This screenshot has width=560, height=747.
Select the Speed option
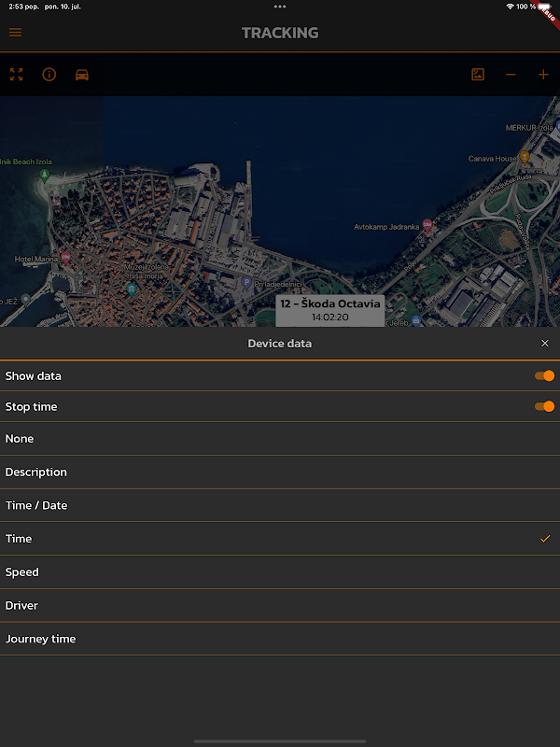pyautogui.click(x=280, y=571)
